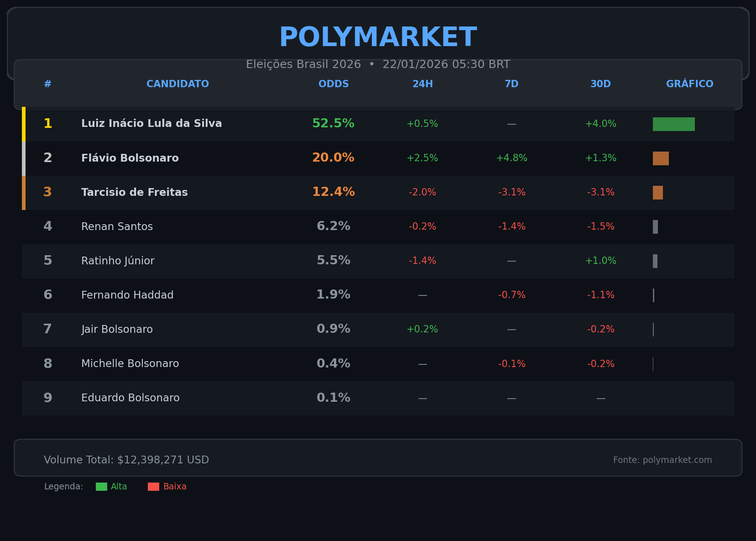This screenshot has width=756, height=541.
Task: Click the 52.5% odds value
Action: 333,124
